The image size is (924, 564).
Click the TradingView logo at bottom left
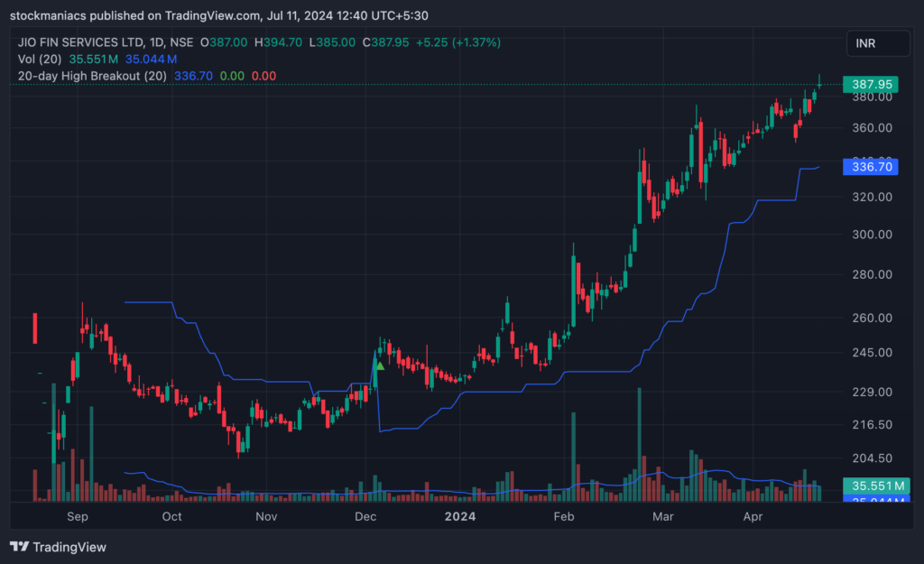point(59,547)
